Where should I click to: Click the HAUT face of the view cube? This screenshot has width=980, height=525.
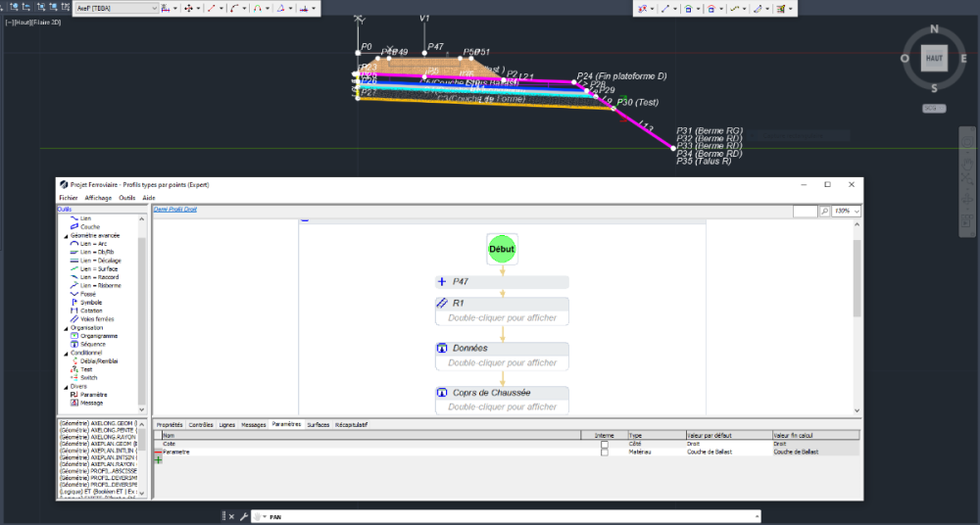pyautogui.click(x=934, y=58)
